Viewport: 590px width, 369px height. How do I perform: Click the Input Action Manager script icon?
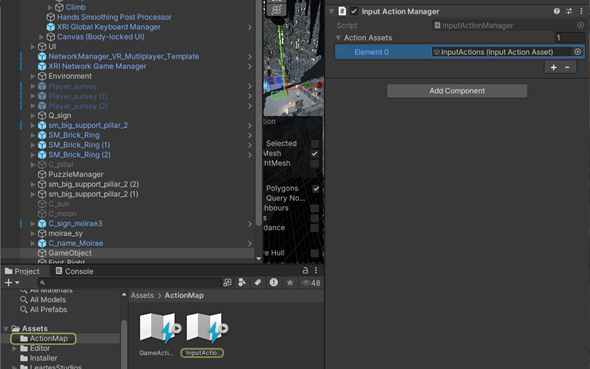pyautogui.click(x=342, y=11)
